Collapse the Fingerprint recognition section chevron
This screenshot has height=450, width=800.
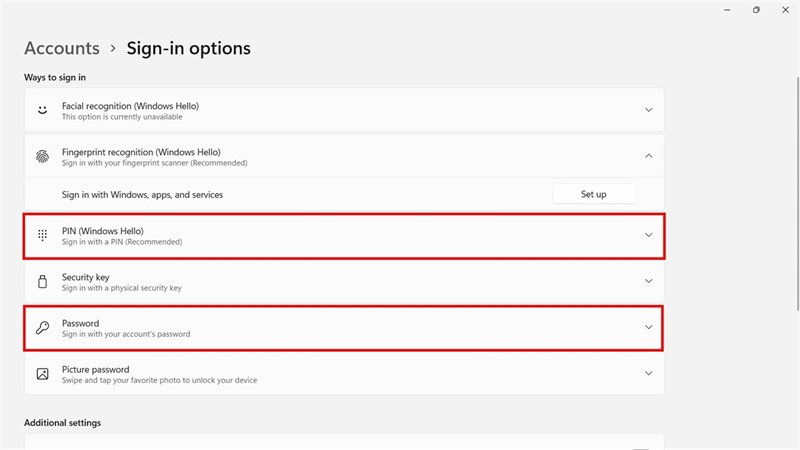coord(648,156)
